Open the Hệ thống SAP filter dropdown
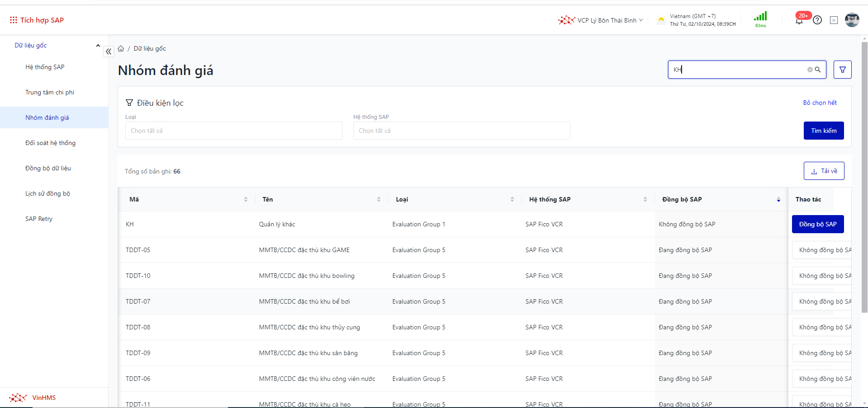Screen dimensions: 868x408 tap(461, 131)
